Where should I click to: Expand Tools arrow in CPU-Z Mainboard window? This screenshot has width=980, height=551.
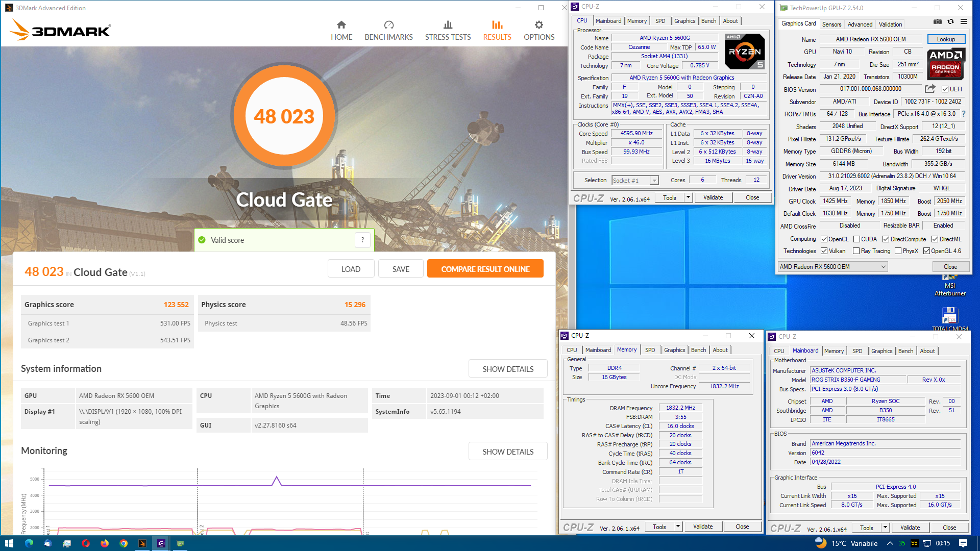[885, 528]
